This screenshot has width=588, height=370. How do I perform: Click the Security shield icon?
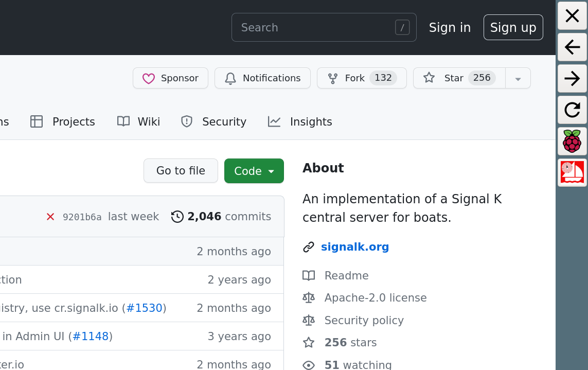tap(187, 121)
